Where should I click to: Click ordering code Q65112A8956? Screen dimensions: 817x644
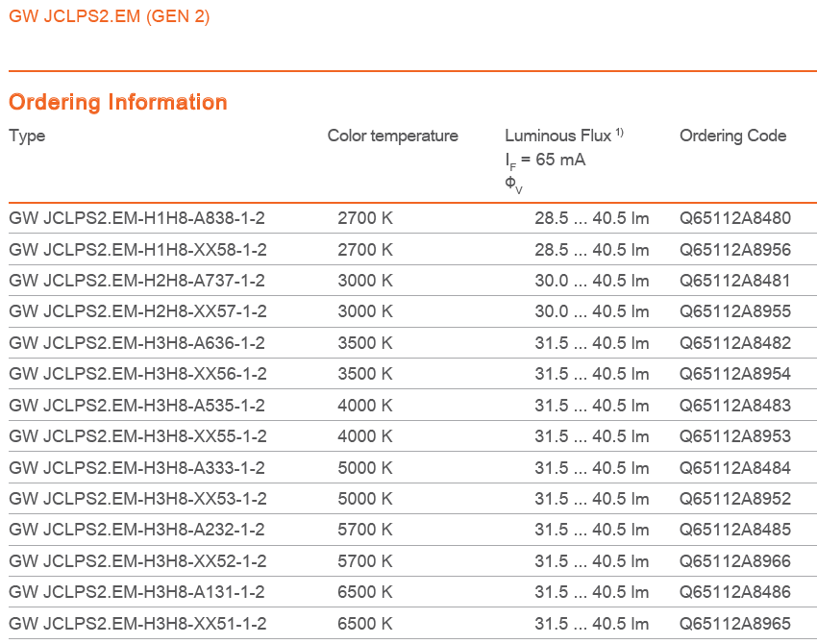pos(735,250)
